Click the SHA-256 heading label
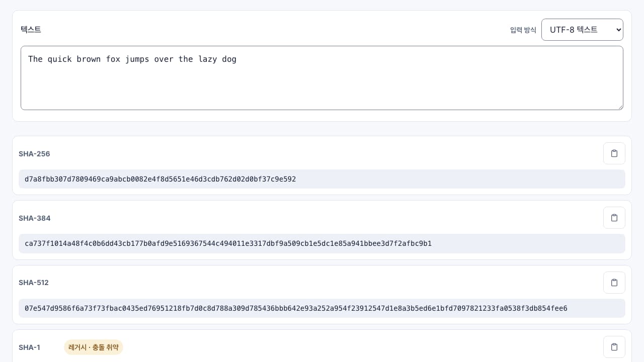This screenshot has width=644, height=362. pos(34,154)
